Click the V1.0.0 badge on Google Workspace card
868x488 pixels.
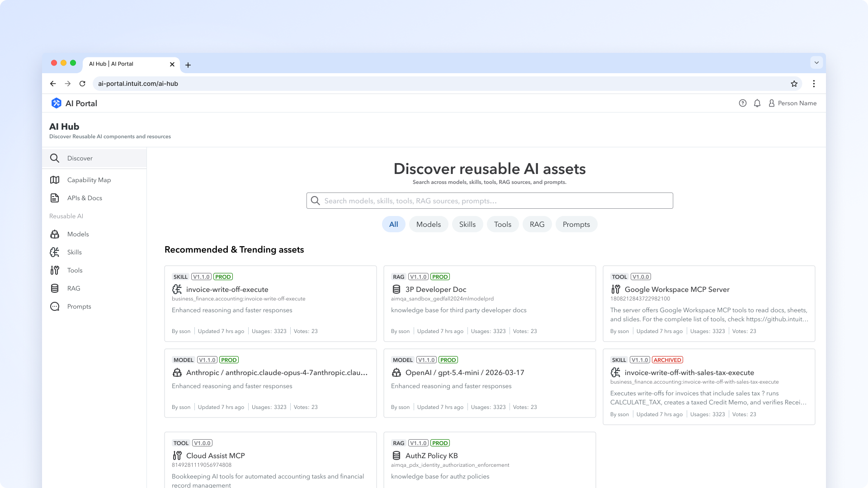click(641, 277)
